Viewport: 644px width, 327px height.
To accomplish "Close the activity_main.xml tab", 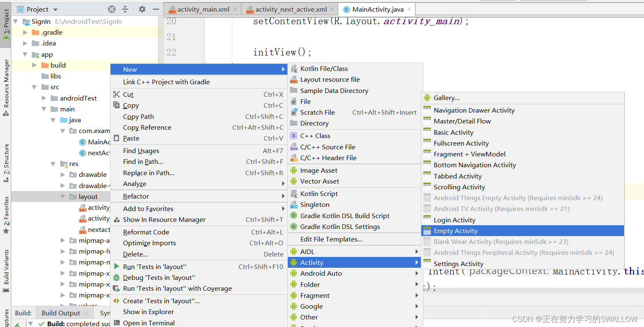I will 235,9.
